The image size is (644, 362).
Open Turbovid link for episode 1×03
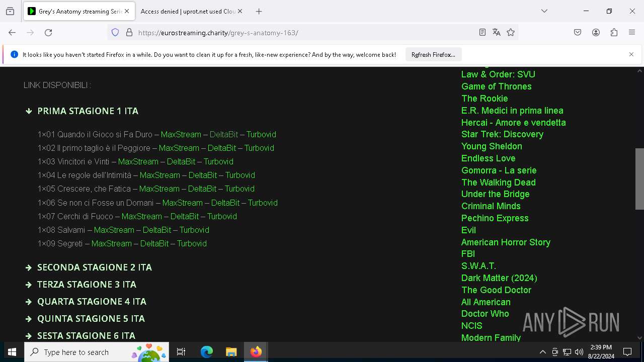(x=218, y=161)
